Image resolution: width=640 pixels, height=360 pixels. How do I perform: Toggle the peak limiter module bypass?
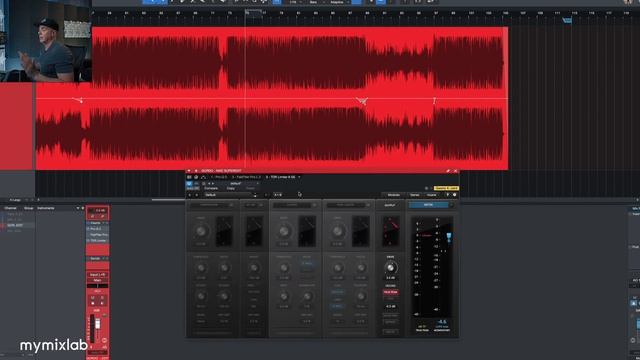368,205
